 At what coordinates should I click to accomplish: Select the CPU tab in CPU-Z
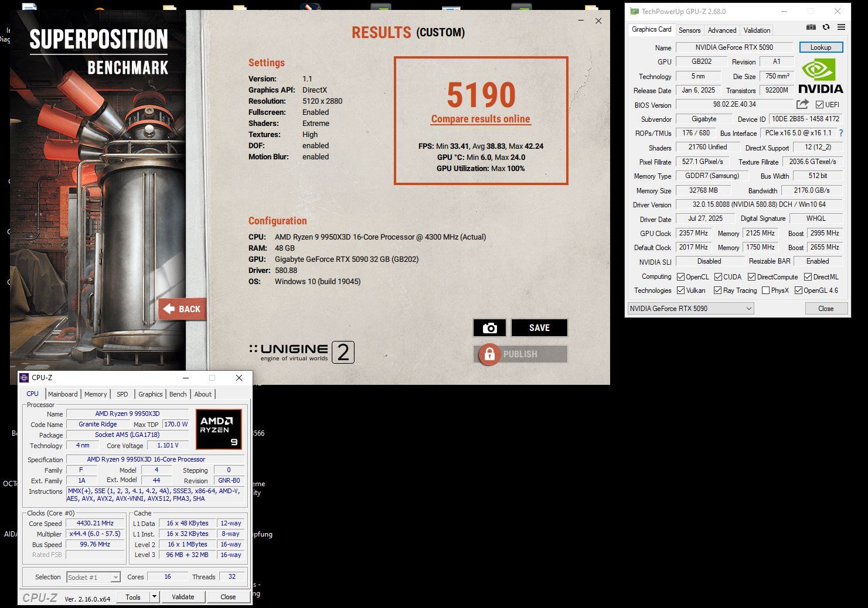pos(33,394)
